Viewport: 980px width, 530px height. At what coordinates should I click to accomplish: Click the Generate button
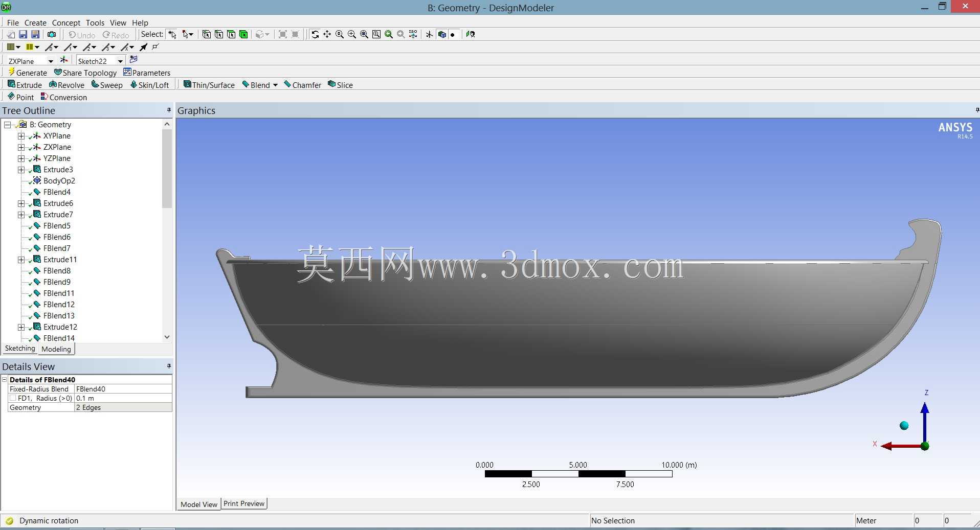28,73
